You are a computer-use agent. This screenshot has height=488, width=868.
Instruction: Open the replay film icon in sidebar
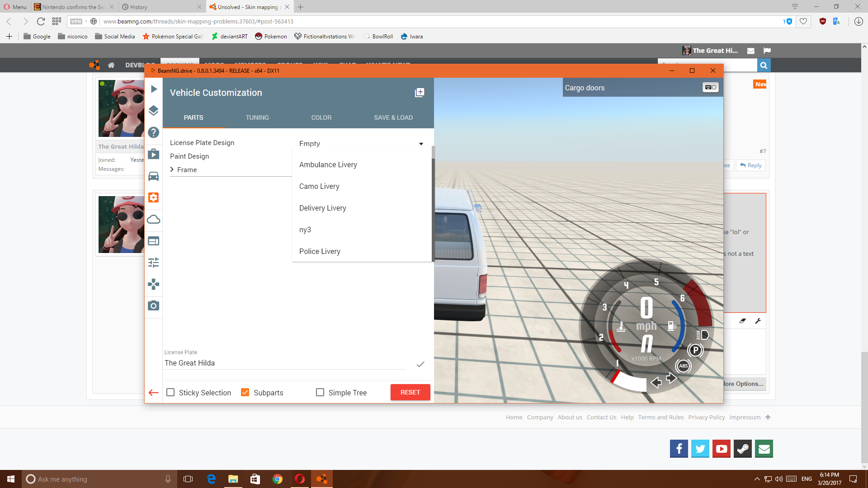[154, 154]
